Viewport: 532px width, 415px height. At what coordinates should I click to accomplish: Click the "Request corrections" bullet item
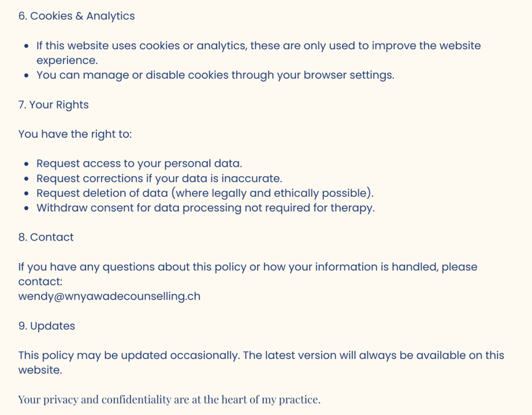click(x=159, y=179)
